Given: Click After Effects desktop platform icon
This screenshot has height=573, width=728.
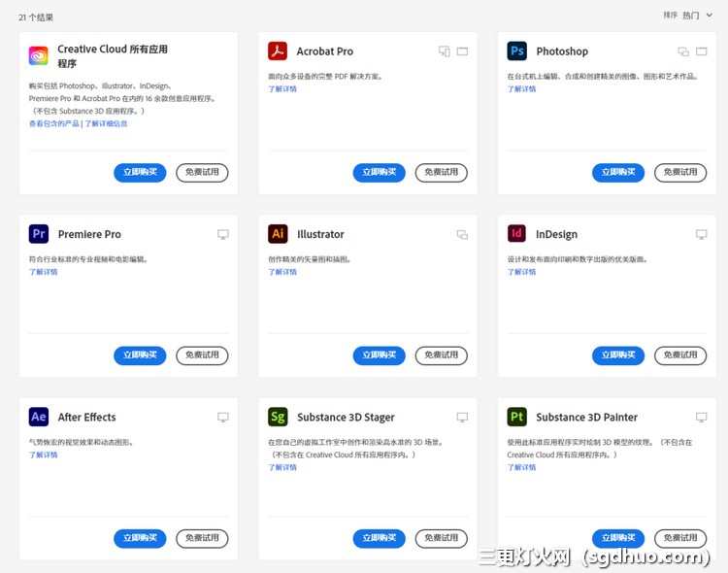Looking at the screenshot, I should [223, 418].
